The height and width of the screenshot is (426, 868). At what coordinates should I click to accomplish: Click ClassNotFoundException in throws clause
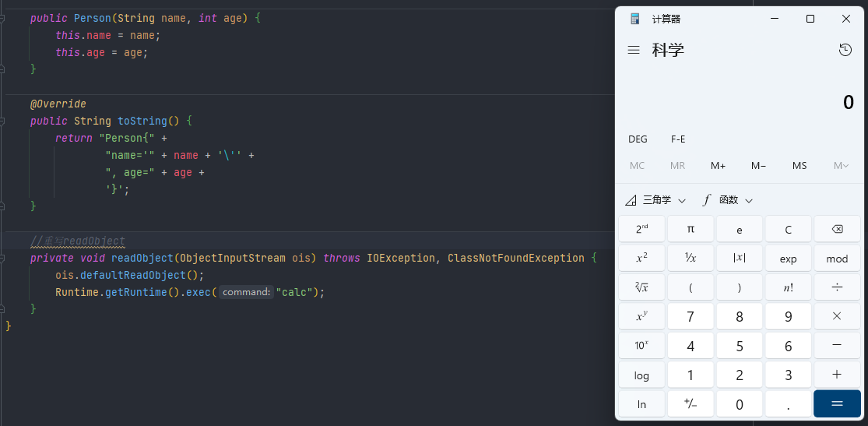point(516,258)
